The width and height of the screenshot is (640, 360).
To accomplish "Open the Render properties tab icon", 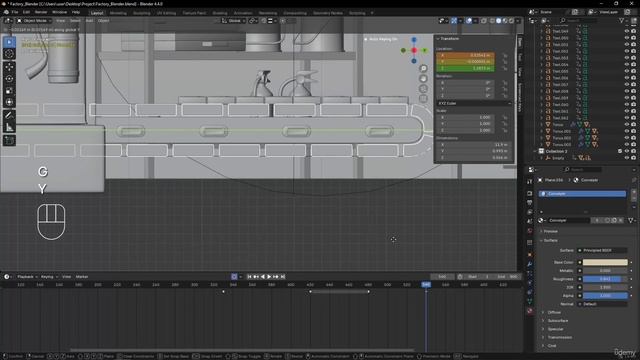I will pyautogui.click(x=530, y=193).
